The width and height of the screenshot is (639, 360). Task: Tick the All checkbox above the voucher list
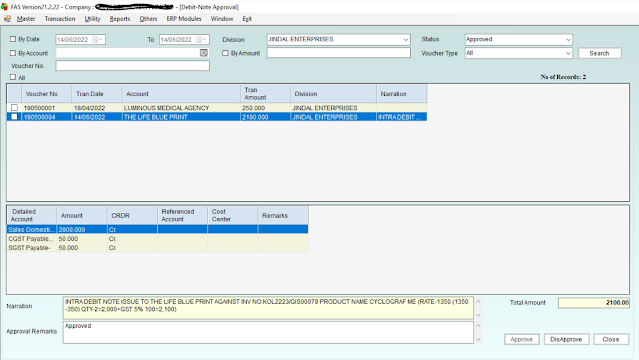(13, 77)
